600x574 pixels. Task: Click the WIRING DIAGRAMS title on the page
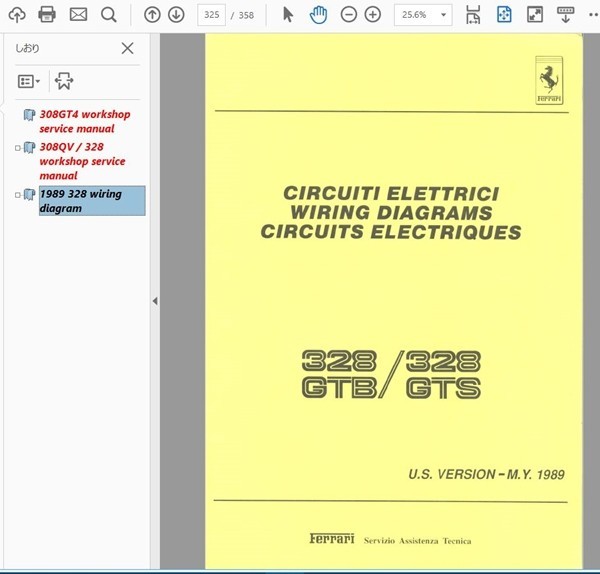391,213
